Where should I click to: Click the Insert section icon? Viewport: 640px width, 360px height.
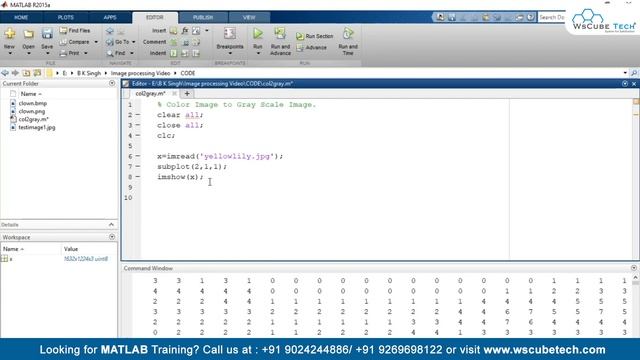coord(173,31)
